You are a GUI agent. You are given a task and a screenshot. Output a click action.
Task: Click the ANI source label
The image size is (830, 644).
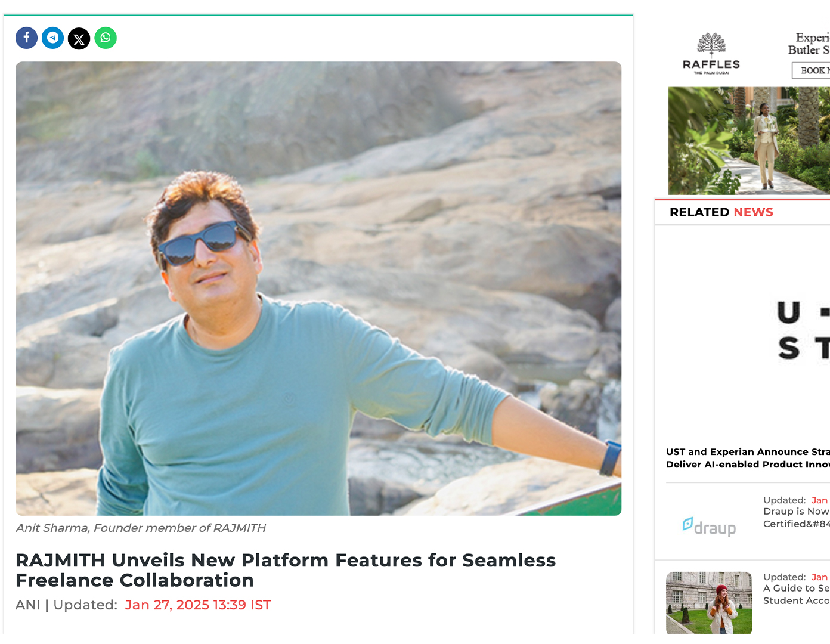click(x=27, y=605)
